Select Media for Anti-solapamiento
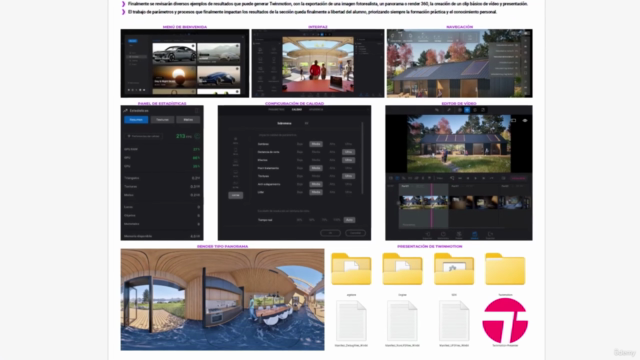 coord(316,184)
